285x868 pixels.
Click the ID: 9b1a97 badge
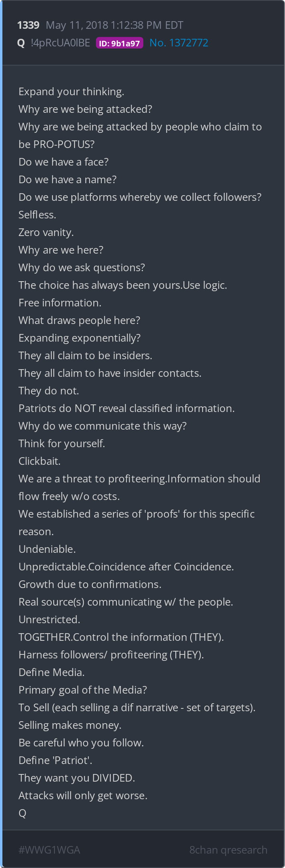point(119,43)
